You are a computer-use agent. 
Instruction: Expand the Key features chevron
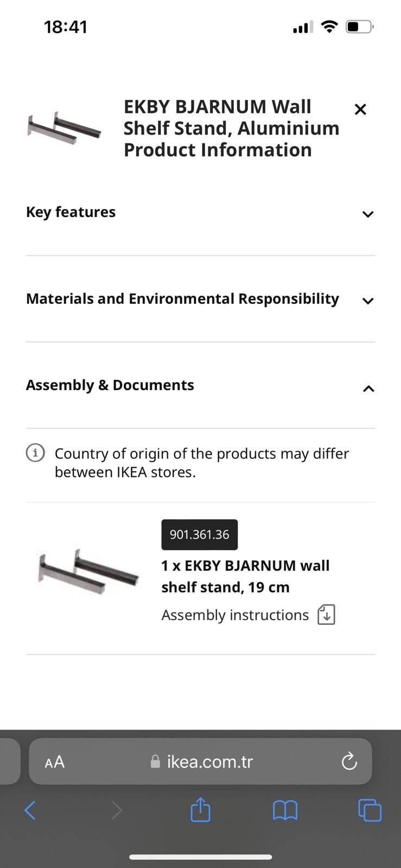click(x=368, y=214)
